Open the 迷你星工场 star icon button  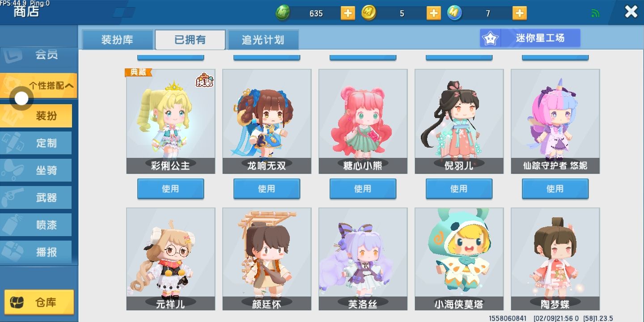(530, 38)
